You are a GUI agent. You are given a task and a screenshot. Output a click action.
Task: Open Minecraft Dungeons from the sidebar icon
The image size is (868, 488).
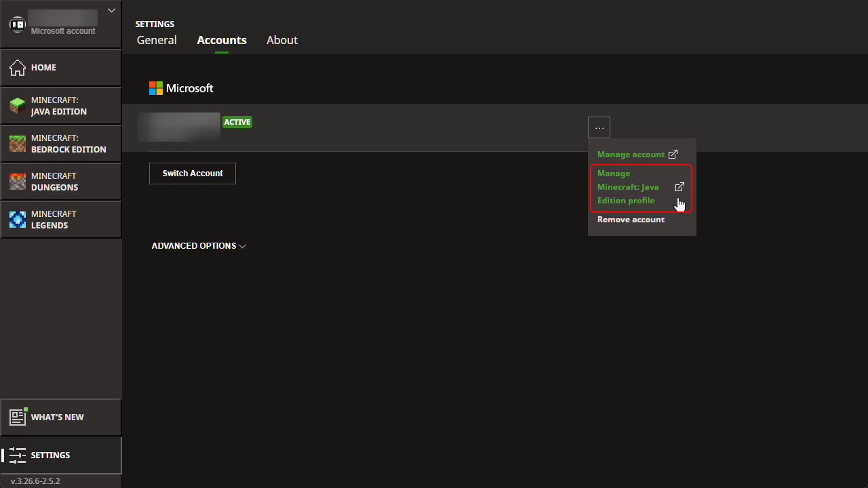(18, 182)
